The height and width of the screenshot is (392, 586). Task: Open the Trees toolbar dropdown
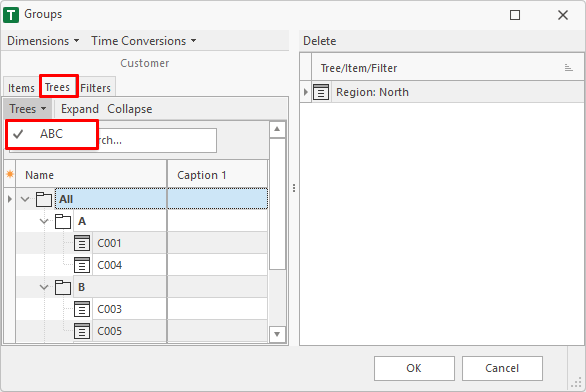[x=27, y=109]
